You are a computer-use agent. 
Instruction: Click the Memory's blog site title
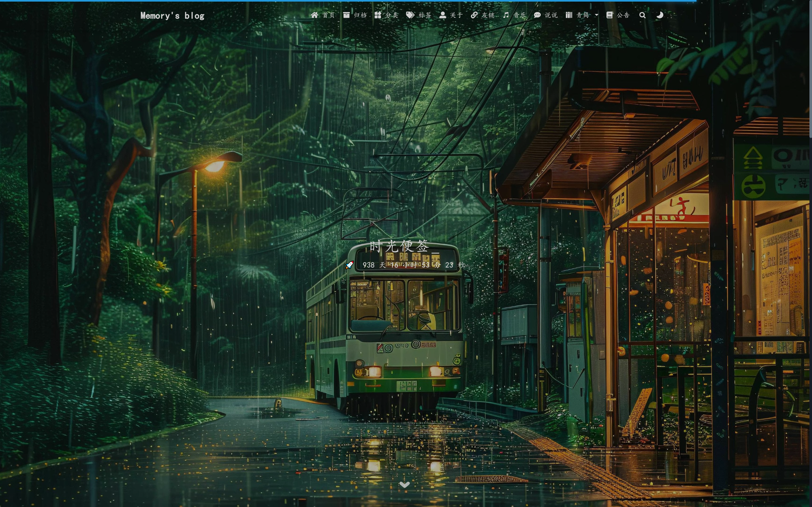point(173,16)
